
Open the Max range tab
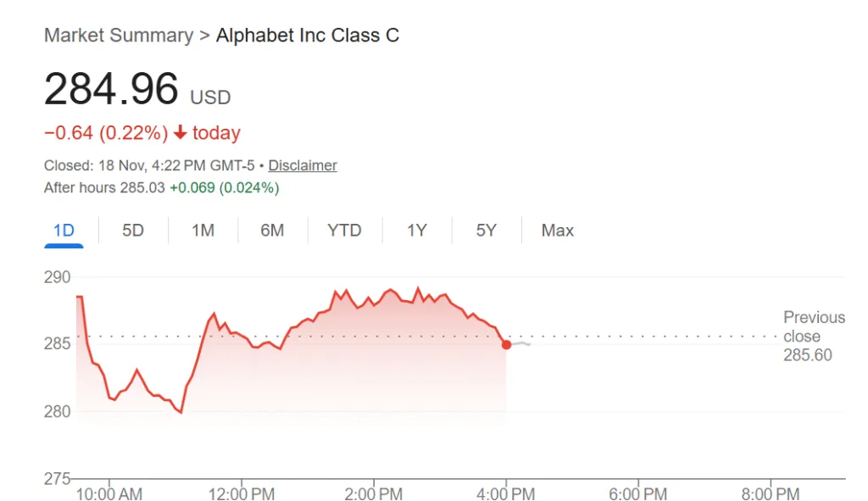coord(558,231)
